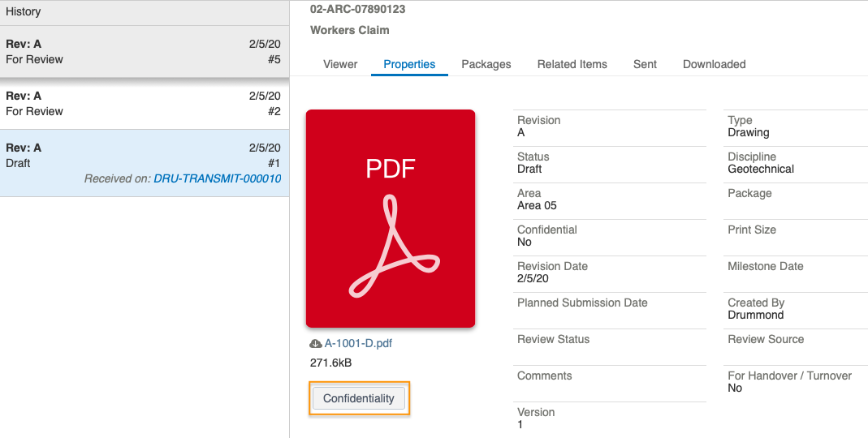Image resolution: width=868 pixels, height=438 pixels.
Task: Click the cloud download icon beside A-1001-D.pdf
Action: tap(316, 343)
